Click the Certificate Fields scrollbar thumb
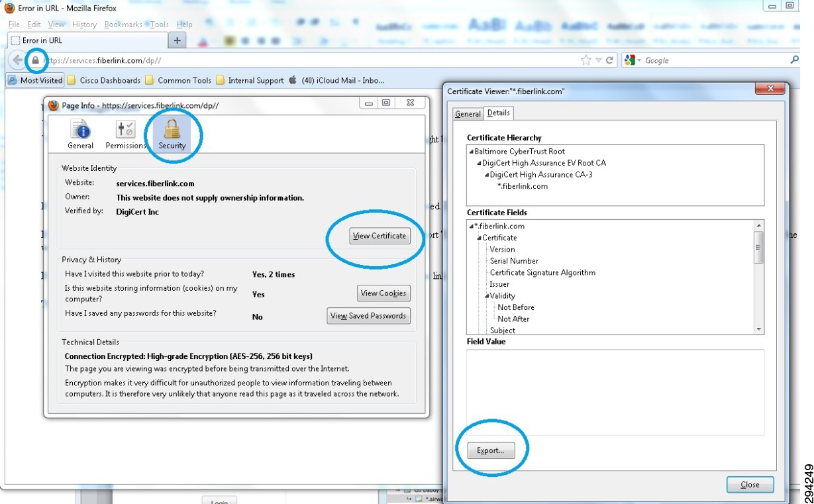The image size is (814, 504). coord(758,247)
